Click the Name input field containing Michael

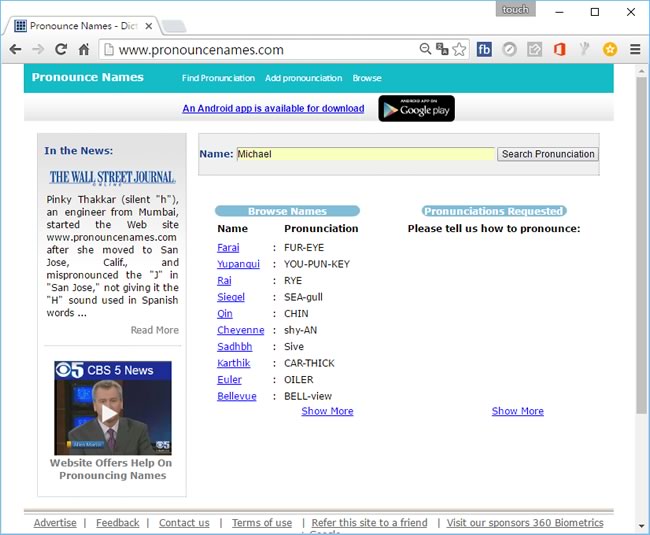point(366,154)
